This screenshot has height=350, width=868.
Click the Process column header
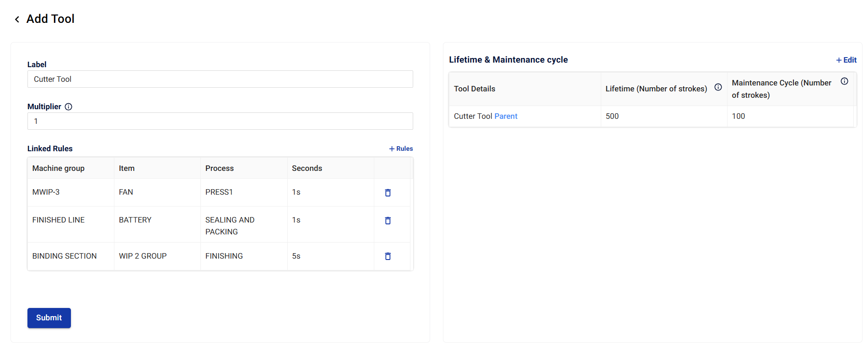(220, 169)
